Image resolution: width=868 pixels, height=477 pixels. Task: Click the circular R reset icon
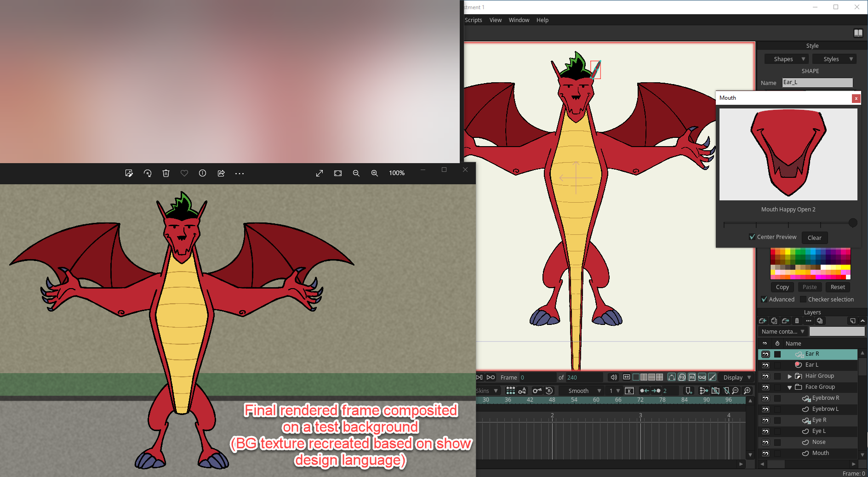549,391
